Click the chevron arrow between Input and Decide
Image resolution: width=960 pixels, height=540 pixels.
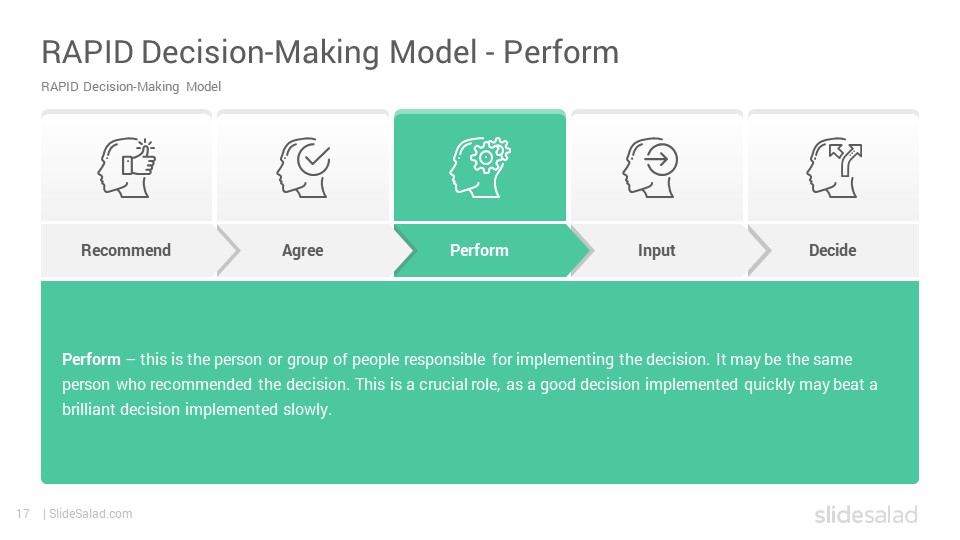click(x=759, y=250)
